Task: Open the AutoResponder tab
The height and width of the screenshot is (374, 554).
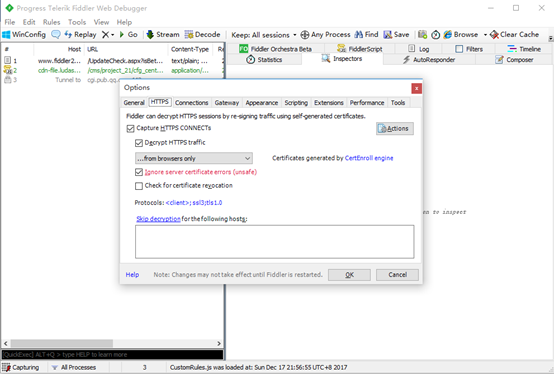Action: click(x=429, y=59)
